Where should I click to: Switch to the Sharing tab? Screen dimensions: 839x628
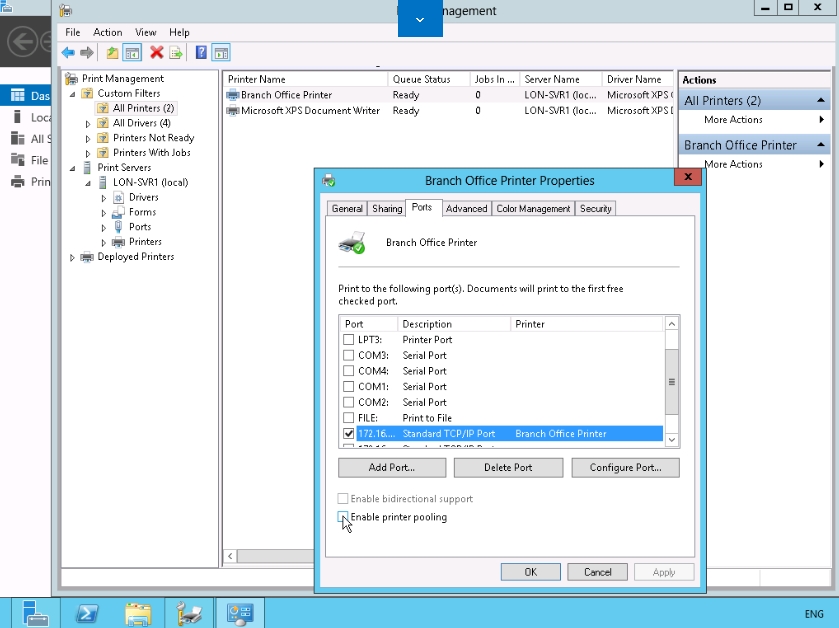pyautogui.click(x=387, y=208)
